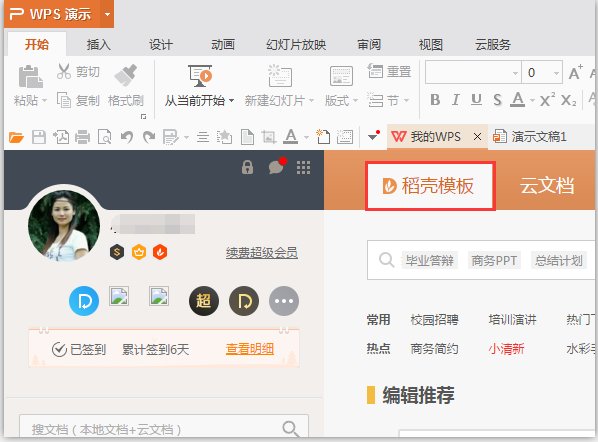The image size is (598, 442).
Task: Open the 审阅 ribbon tab
Action: coord(369,45)
